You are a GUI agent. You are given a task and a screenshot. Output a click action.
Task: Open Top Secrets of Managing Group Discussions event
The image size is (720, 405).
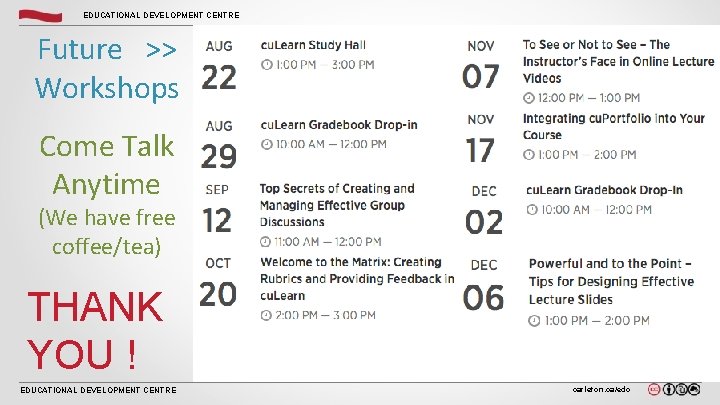[x=337, y=205]
